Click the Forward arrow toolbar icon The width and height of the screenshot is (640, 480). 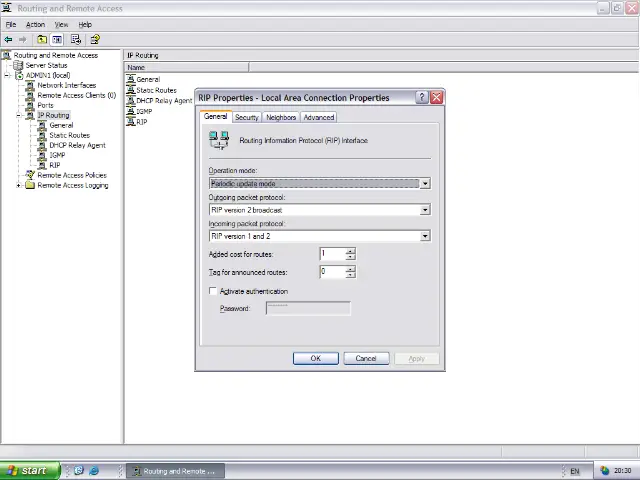[22, 40]
